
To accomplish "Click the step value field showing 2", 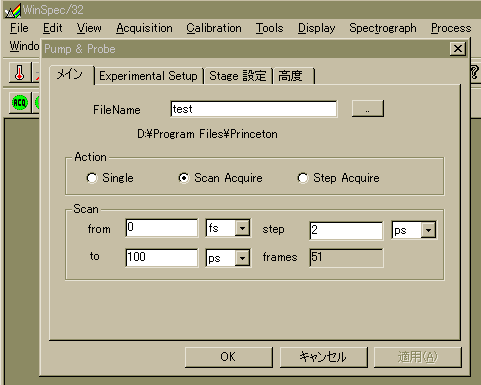I will click(346, 230).
